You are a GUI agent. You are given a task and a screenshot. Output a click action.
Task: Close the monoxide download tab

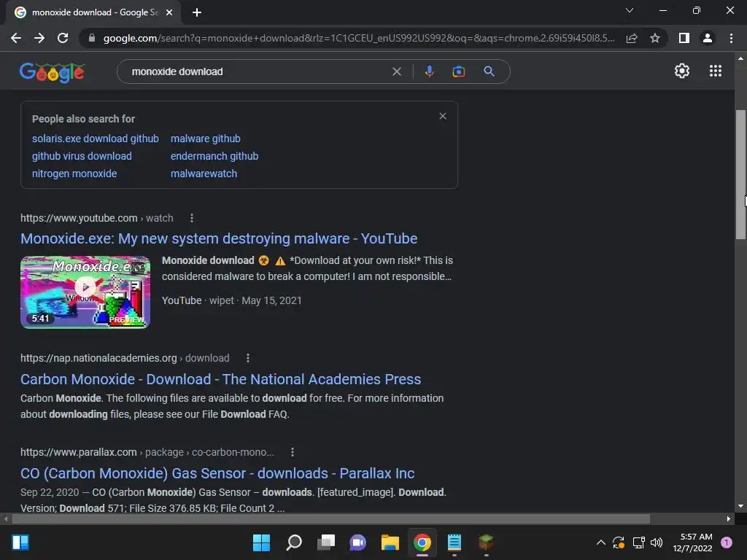(x=169, y=12)
